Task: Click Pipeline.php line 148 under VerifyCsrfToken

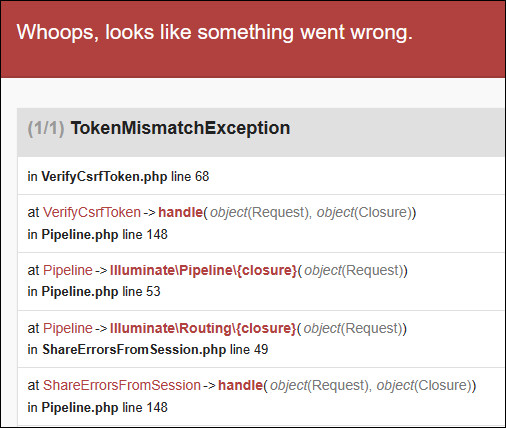Action: (97, 234)
